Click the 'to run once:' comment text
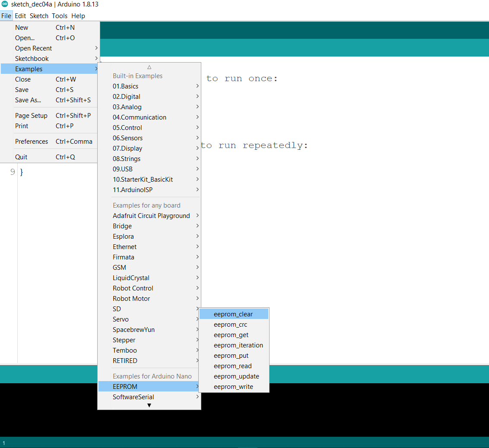489x448 pixels. 242,79
